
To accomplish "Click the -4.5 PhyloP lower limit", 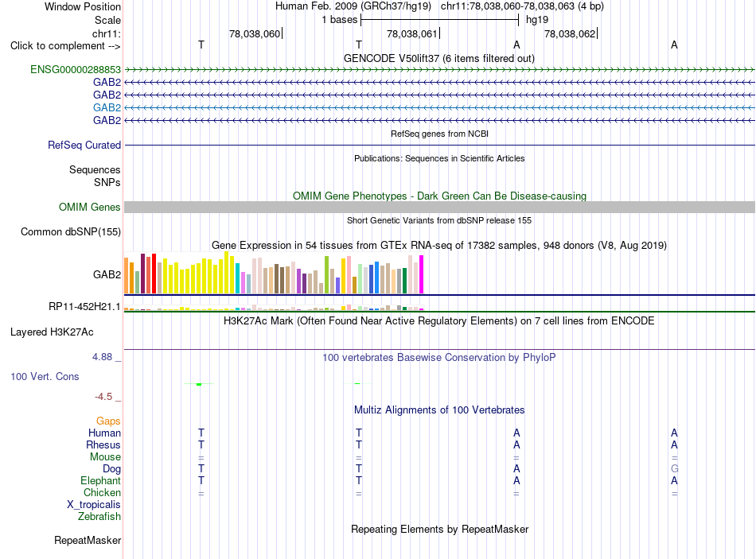I will [103, 397].
